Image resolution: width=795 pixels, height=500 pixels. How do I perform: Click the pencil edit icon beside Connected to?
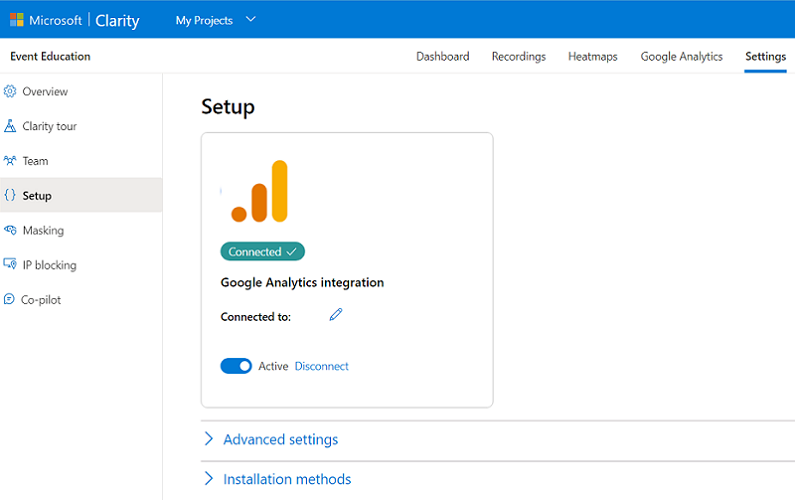coord(336,314)
